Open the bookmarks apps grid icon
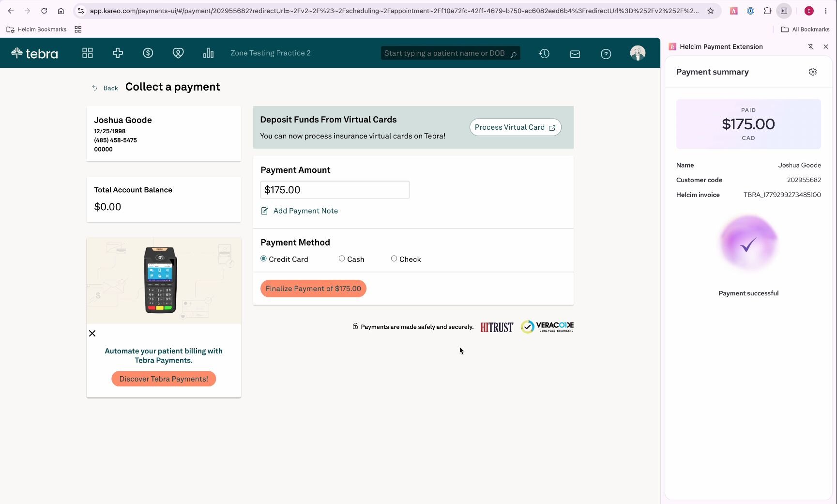 (78, 30)
